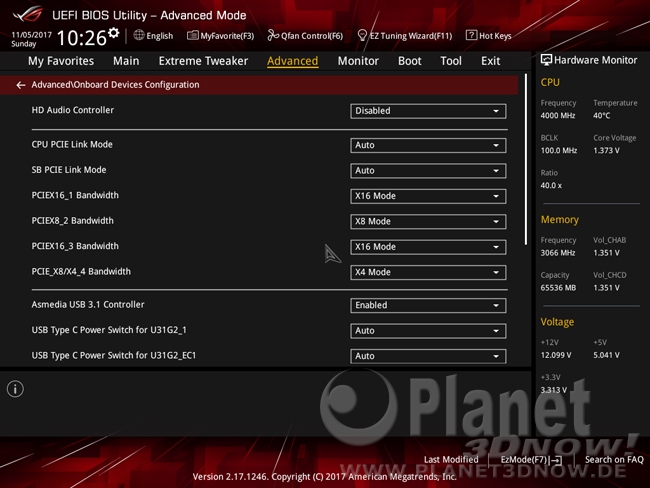Open the HD Audio Controller dropdown
Screen dimensions: 650x488
[428, 111]
